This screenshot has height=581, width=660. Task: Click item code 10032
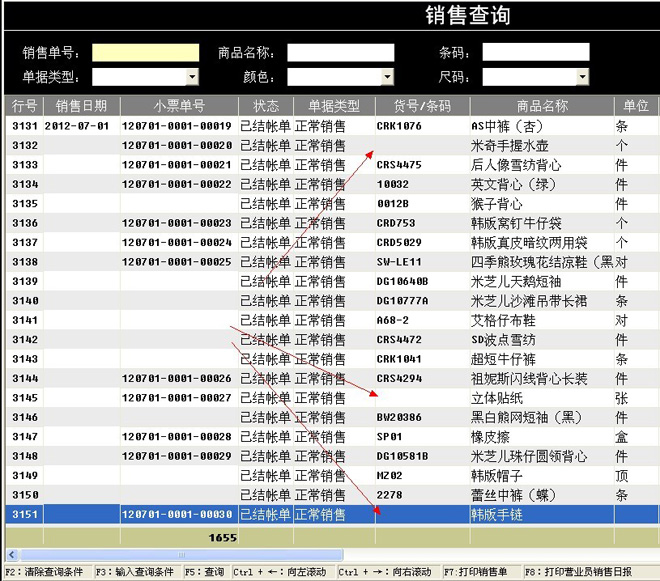click(x=393, y=184)
